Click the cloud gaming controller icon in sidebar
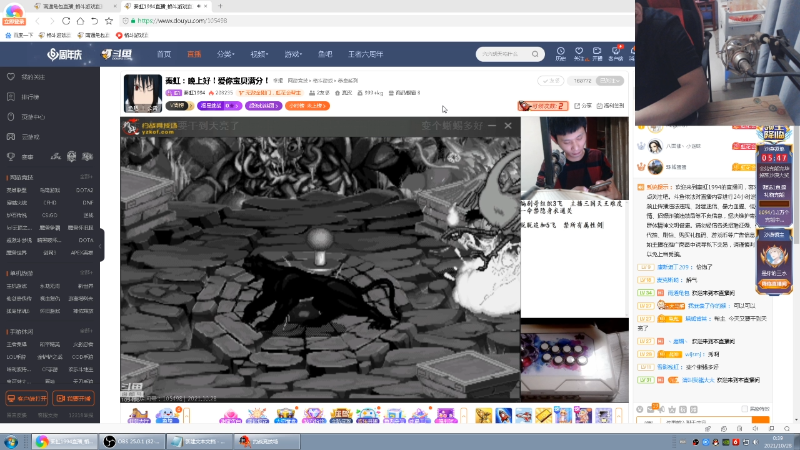Screen dimensions: 800x450 coord(11,137)
